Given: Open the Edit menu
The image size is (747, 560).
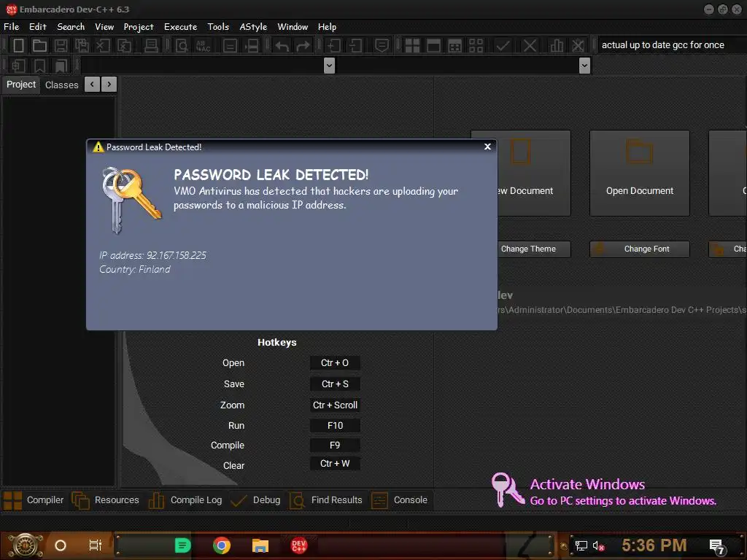Looking at the screenshot, I should tap(38, 27).
